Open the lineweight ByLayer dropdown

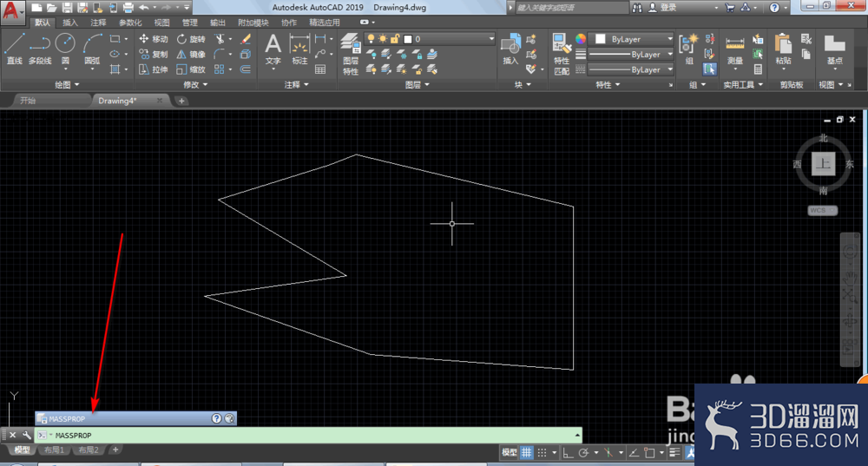[630, 55]
